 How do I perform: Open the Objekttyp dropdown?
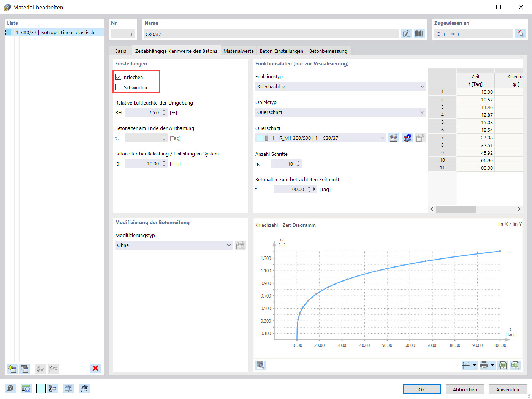click(340, 112)
